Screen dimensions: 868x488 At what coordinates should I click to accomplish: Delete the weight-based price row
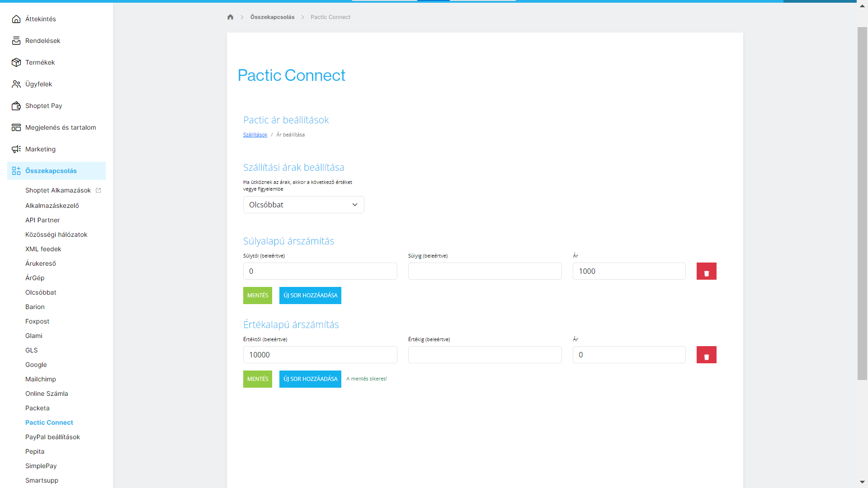coord(706,271)
